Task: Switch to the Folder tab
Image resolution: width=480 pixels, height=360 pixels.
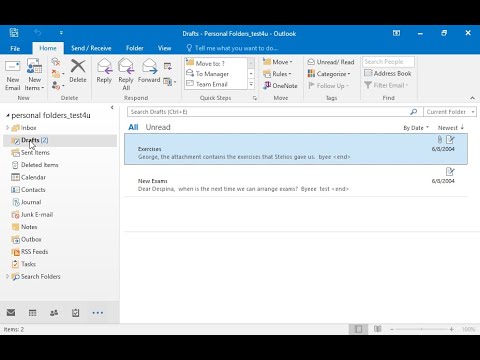Action: (x=135, y=48)
